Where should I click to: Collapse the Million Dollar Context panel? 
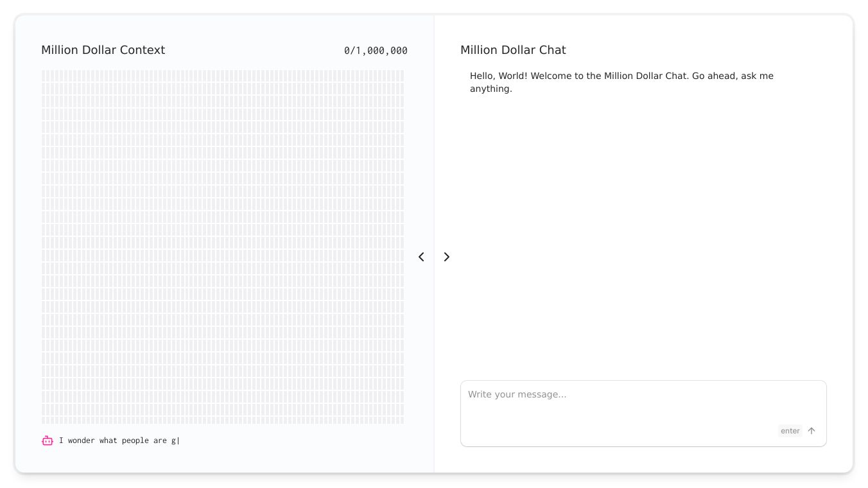(x=421, y=257)
